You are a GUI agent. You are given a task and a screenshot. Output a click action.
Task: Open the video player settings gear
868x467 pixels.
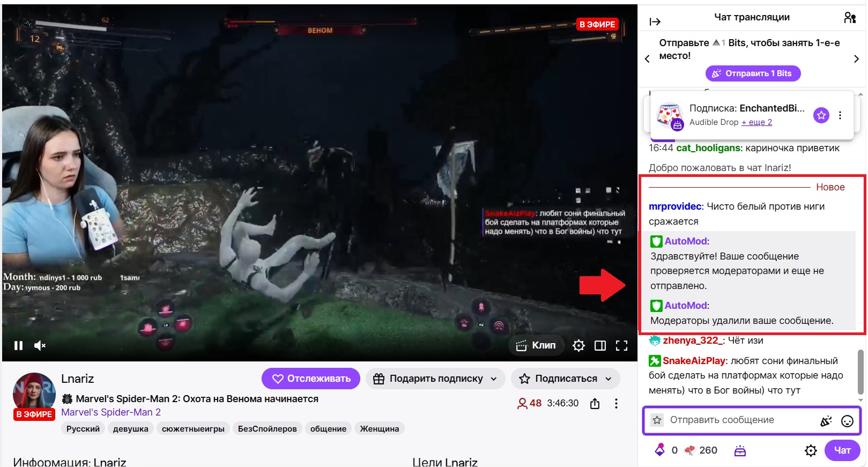click(578, 346)
